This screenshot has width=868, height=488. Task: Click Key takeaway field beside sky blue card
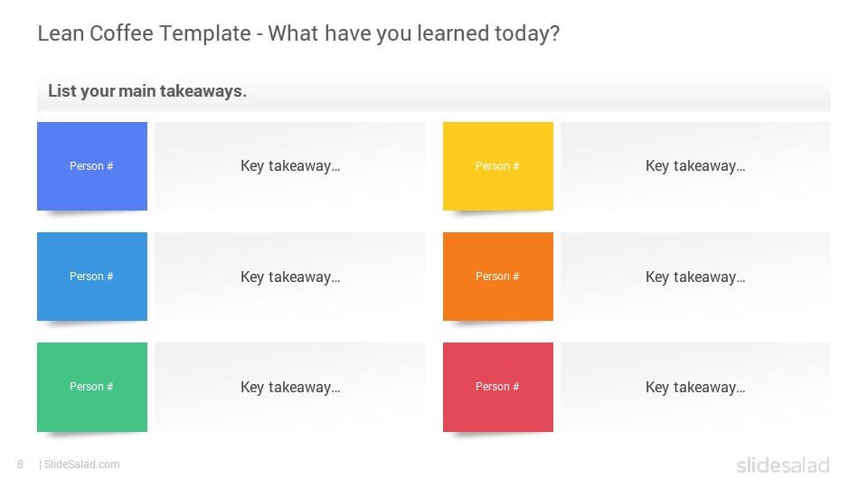pyautogui.click(x=290, y=277)
